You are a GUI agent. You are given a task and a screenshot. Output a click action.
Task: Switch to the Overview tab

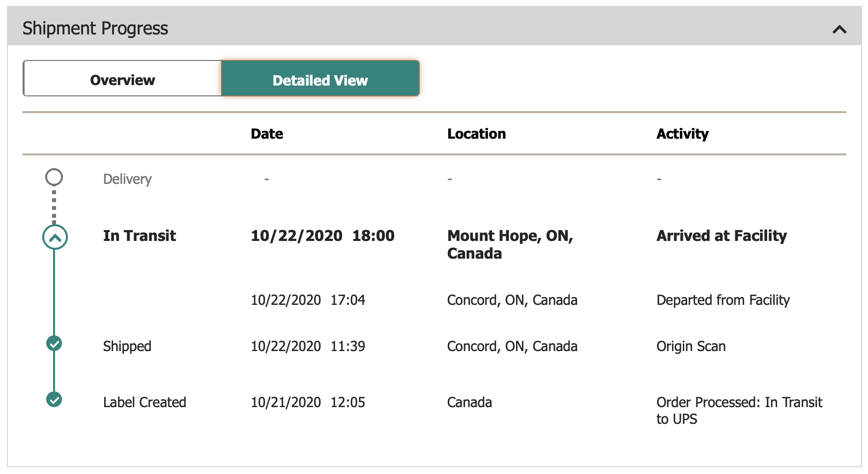point(122,80)
